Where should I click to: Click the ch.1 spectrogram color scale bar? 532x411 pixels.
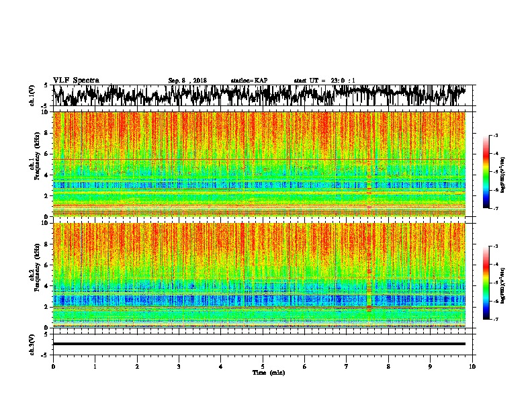point(486,172)
